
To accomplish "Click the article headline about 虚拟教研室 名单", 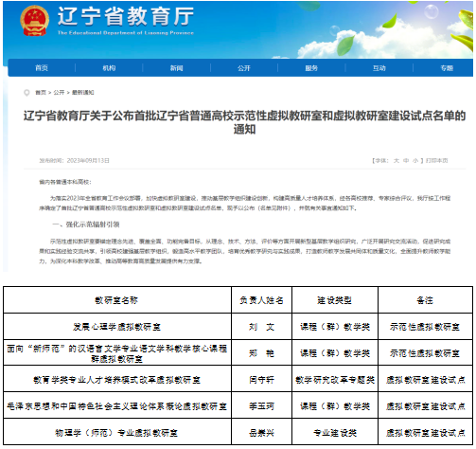I will tap(244, 122).
